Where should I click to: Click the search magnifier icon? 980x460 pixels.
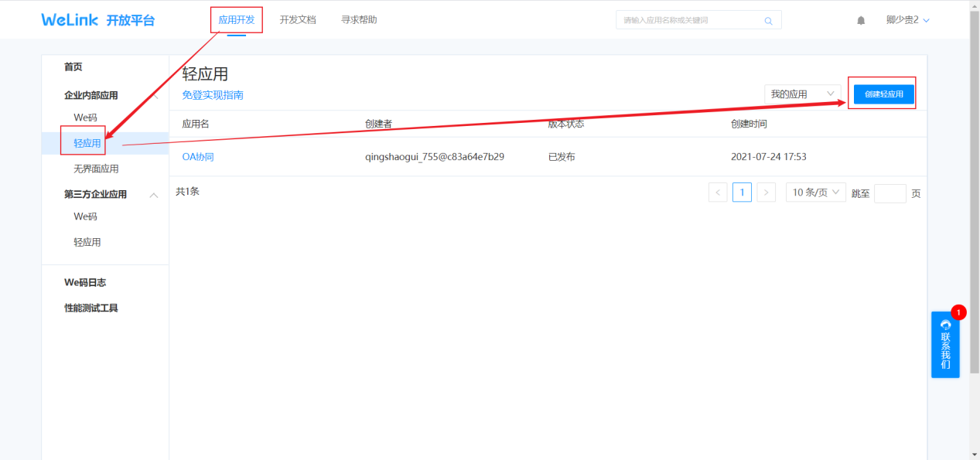768,21
